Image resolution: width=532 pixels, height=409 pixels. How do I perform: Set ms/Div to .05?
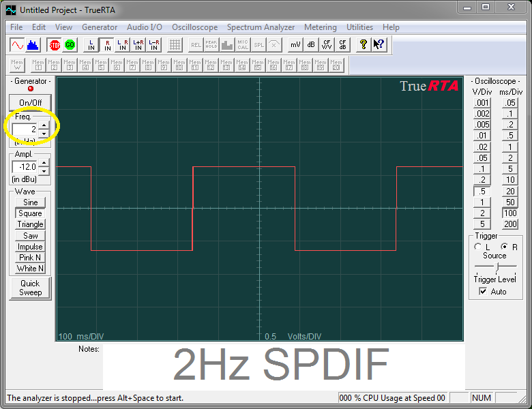[510, 103]
